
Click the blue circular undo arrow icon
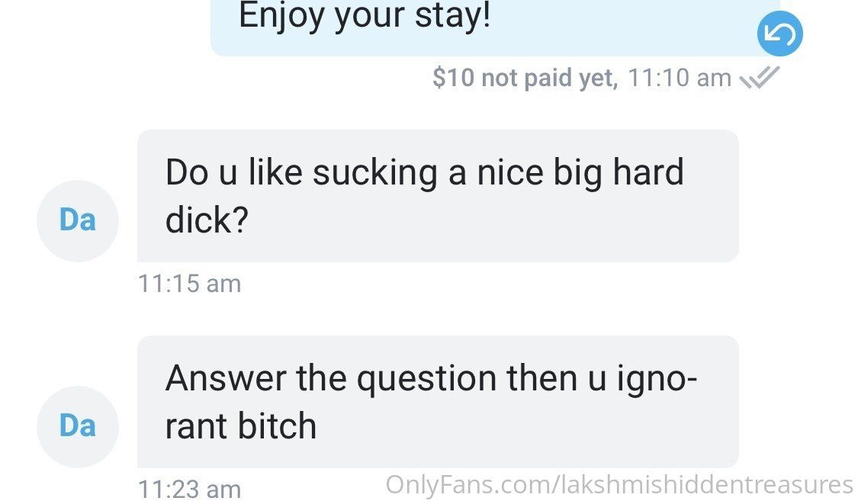pos(779,34)
